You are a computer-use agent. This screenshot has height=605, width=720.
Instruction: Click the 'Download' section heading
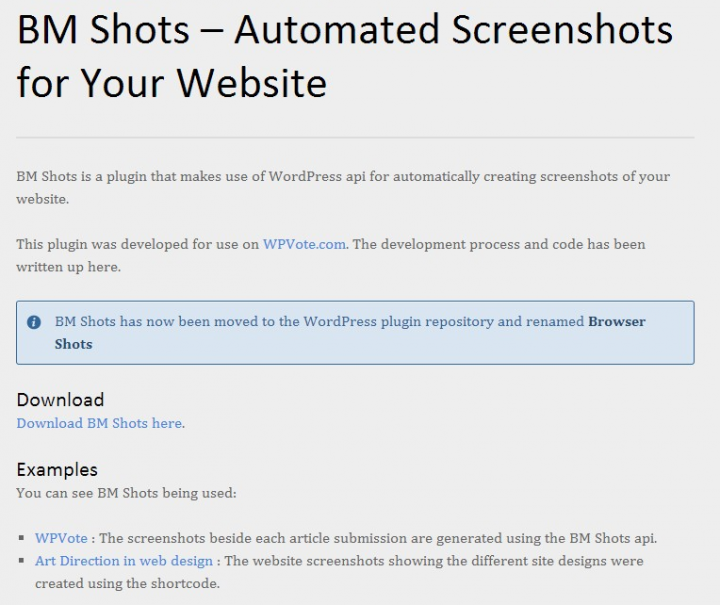pos(60,400)
